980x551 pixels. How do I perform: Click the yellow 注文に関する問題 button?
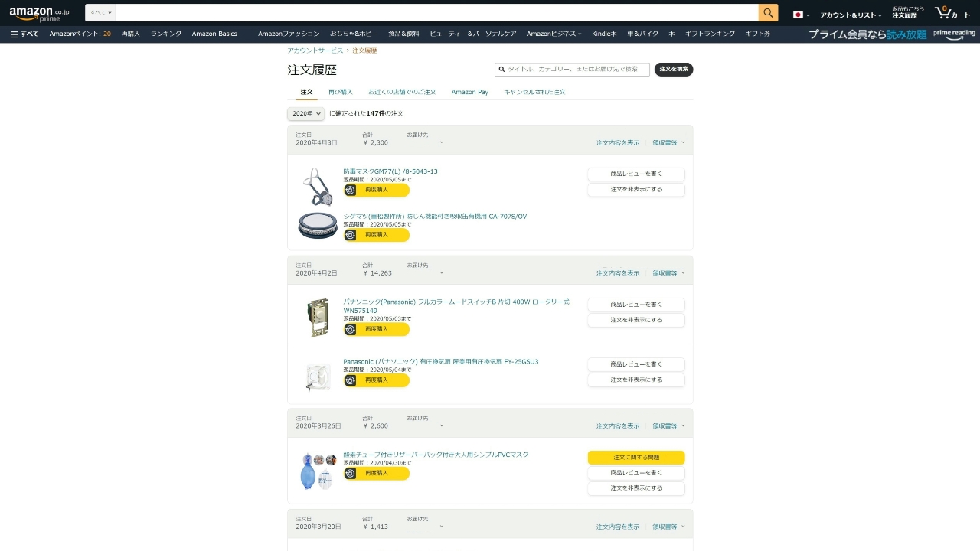(636, 458)
